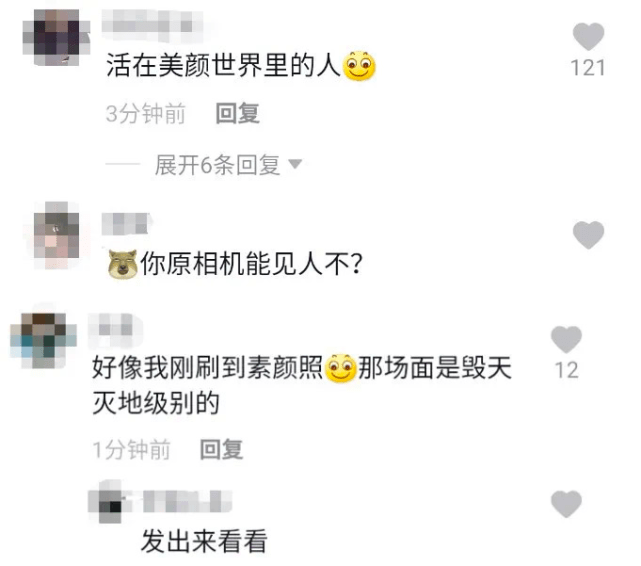
Task: Open the second commenter's blurred username
Action: tap(126, 224)
